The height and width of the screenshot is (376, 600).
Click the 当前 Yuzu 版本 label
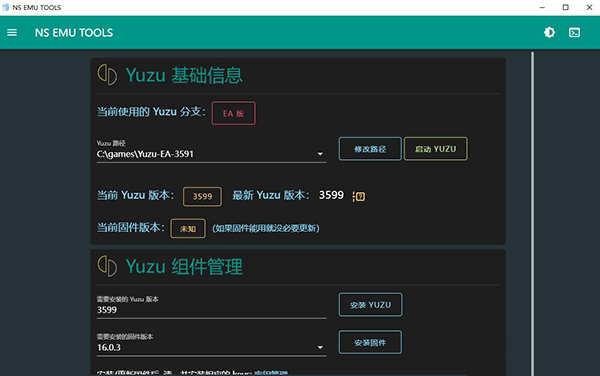(x=135, y=195)
